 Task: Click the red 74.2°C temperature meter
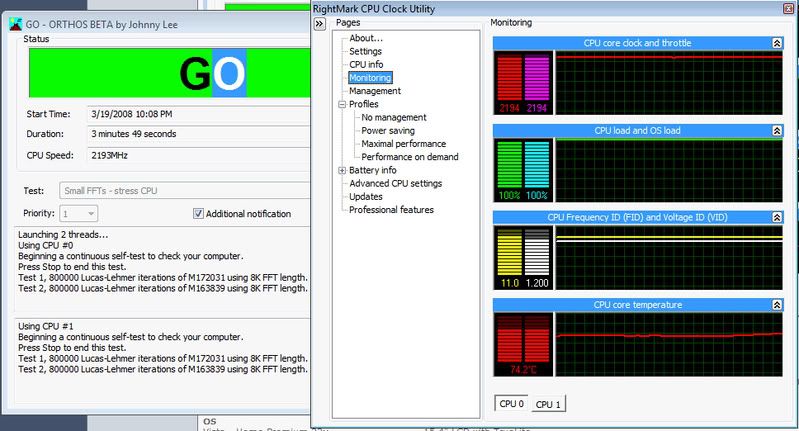523,344
